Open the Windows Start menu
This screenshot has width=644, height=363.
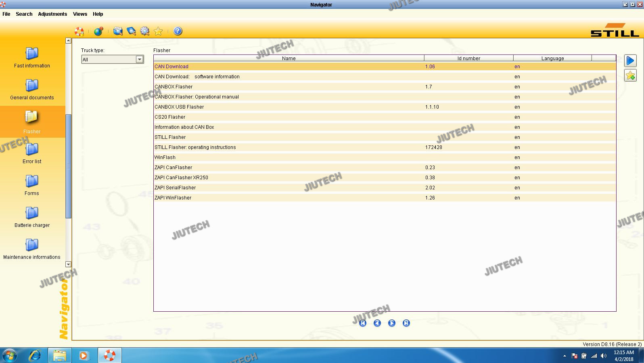pyautogui.click(x=10, y=355)
